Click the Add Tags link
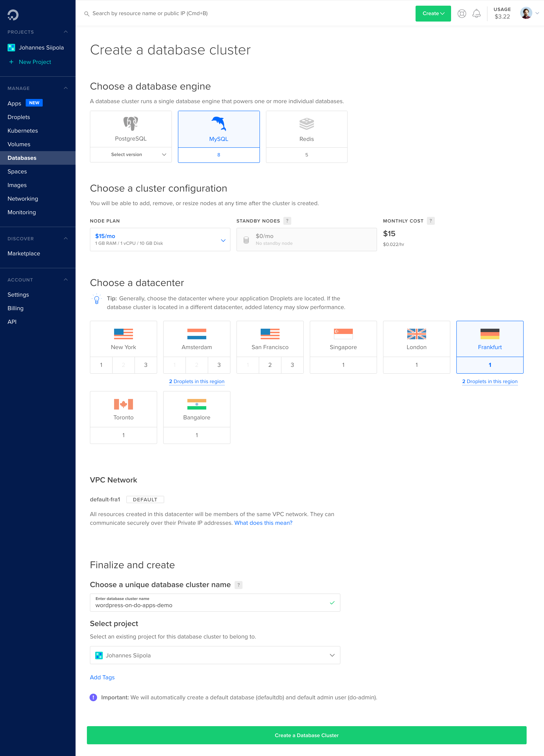Screen dimensions: 544x756 coord(102,677)
